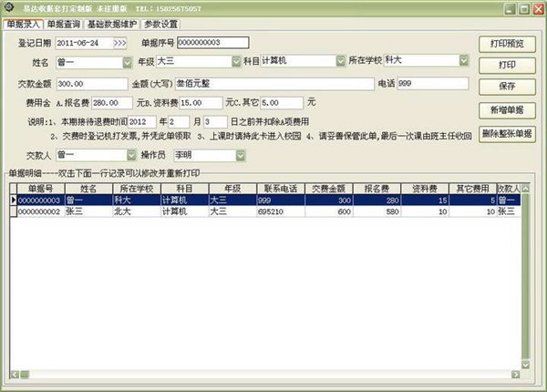Click the table scroll down arrow
547x392 pixels.
pyautogui.click(x=525, y=365)
